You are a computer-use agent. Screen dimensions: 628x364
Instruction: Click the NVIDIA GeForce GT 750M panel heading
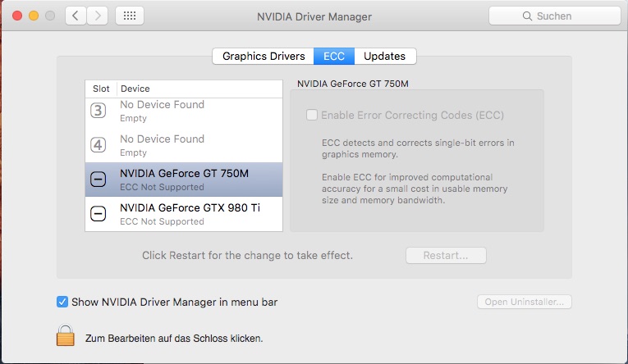coord(352,84)
